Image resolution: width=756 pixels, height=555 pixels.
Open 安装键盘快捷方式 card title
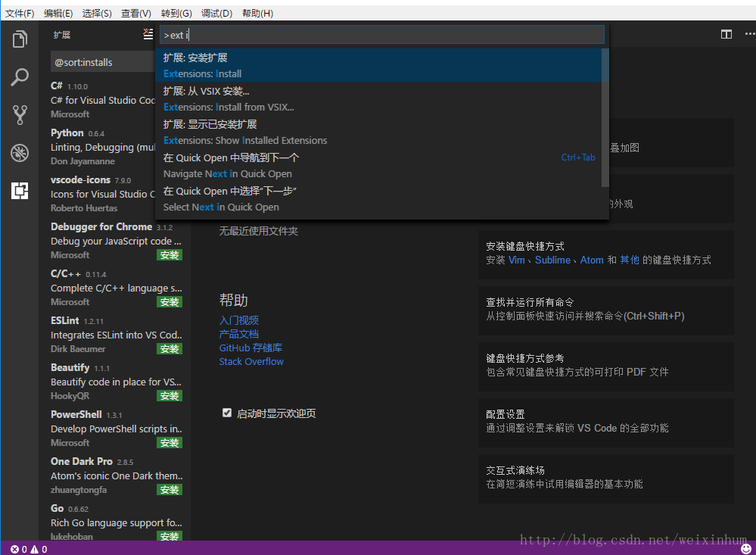pyautogui.click(x=525, y=246)
